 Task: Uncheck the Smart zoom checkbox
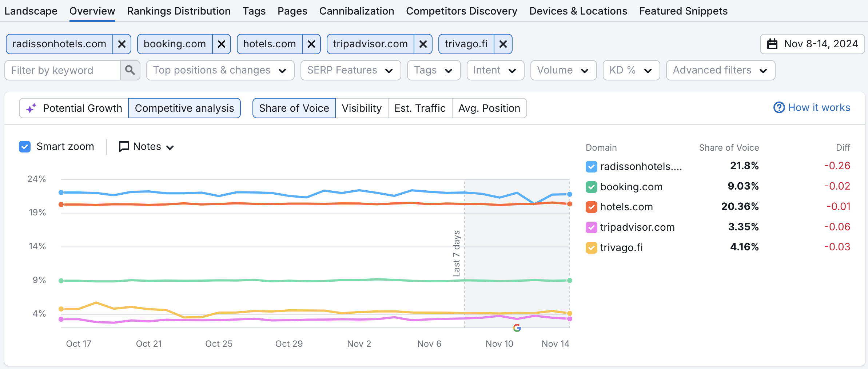24,146
